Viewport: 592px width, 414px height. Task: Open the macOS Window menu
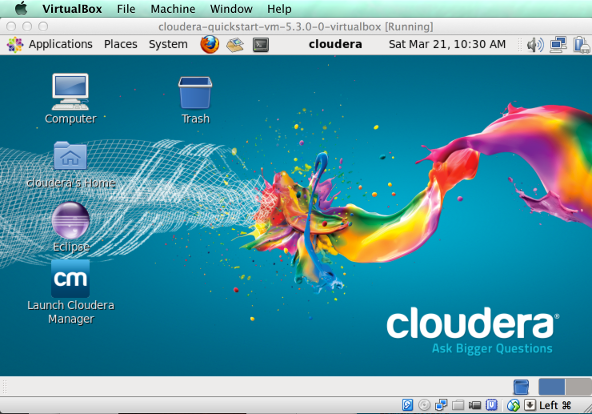pos(231,9)
